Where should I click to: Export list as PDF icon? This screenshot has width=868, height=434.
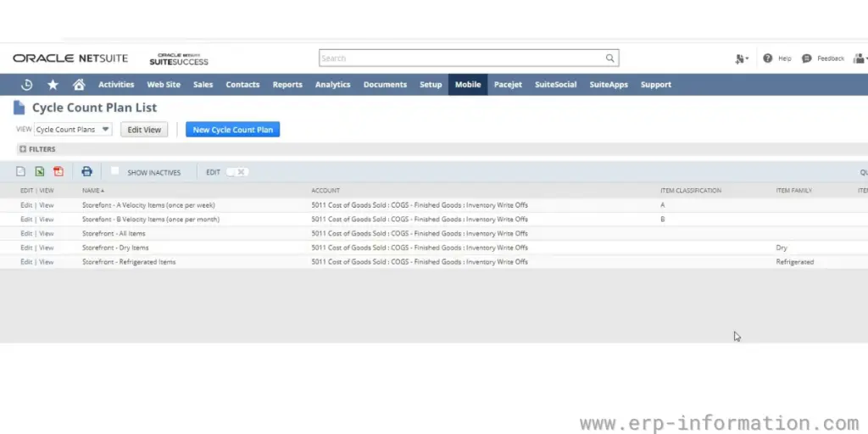point(58,172)
